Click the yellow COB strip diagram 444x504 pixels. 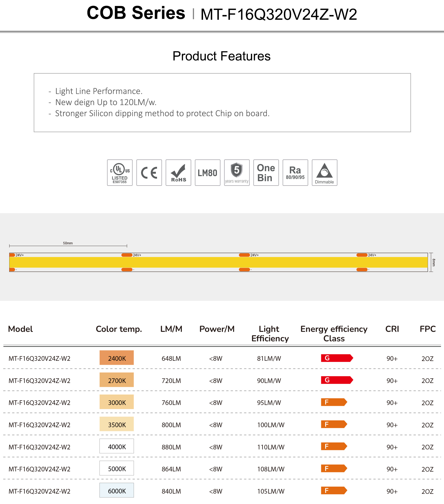tap(218, 262)
